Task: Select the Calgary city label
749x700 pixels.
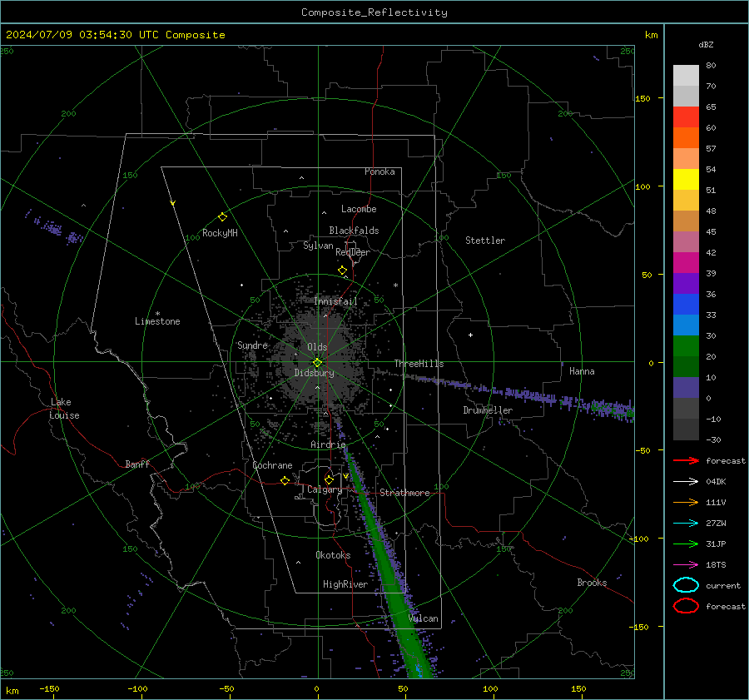Action: pyautogui.click(x=325, y=489)
